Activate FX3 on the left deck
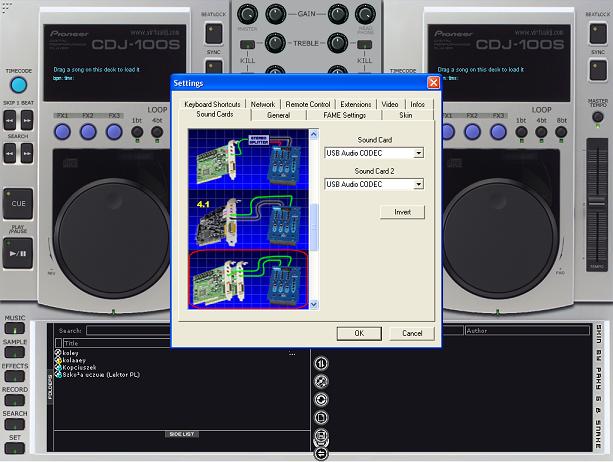 pyautogui.click(x=114, y=132)
